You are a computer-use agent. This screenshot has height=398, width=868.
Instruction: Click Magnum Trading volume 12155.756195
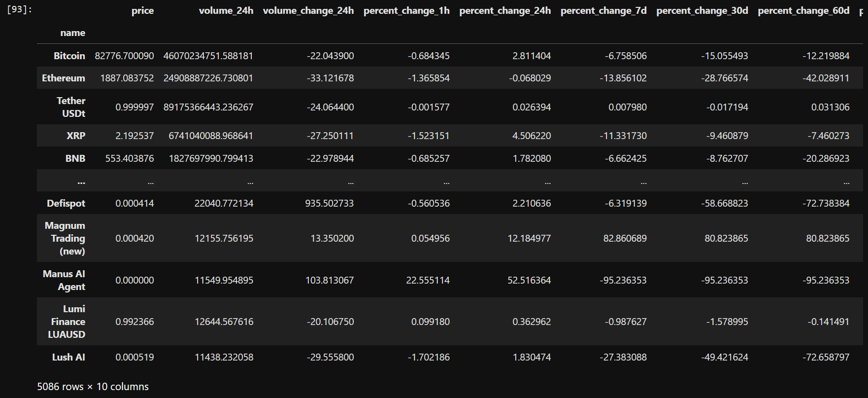[224, 238]
